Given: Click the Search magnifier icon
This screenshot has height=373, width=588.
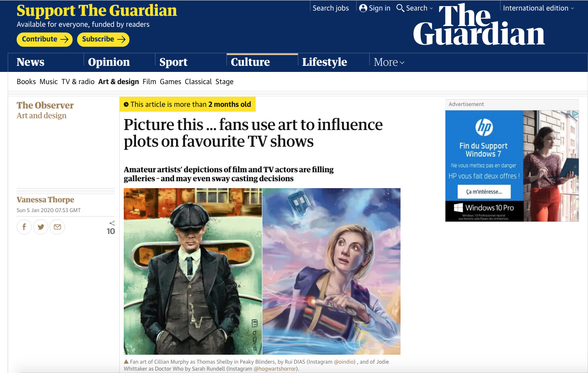Looking at the screenshot, I should coord(400,8).
